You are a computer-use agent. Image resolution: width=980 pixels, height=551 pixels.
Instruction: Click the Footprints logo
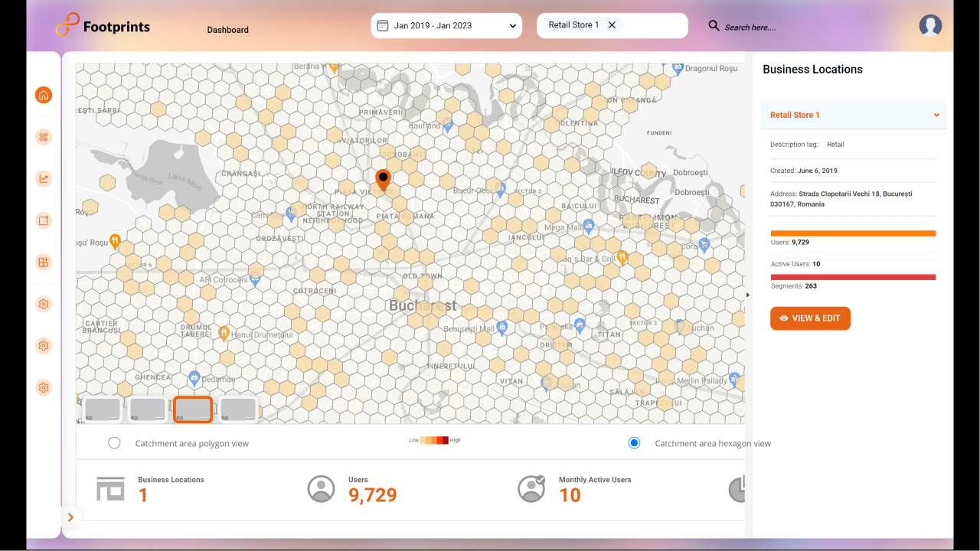[103, 26]
